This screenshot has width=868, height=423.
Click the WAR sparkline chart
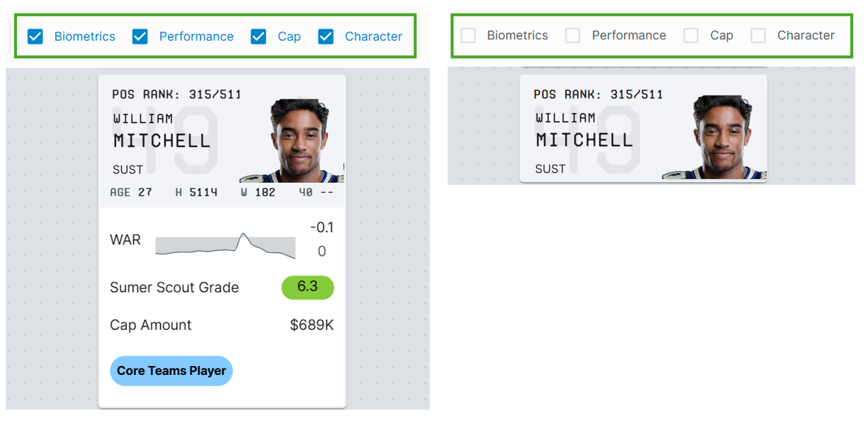point(225,246)
